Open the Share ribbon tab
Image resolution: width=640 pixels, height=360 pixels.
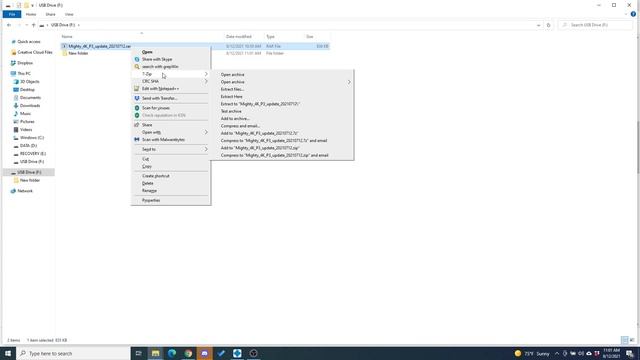coord(50,14)
